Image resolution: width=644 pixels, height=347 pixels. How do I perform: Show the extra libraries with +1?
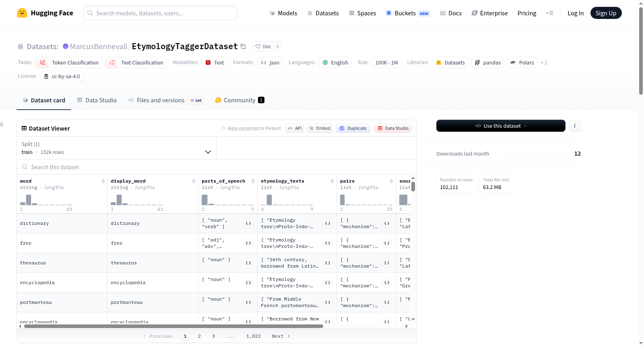tap(544, 63)
